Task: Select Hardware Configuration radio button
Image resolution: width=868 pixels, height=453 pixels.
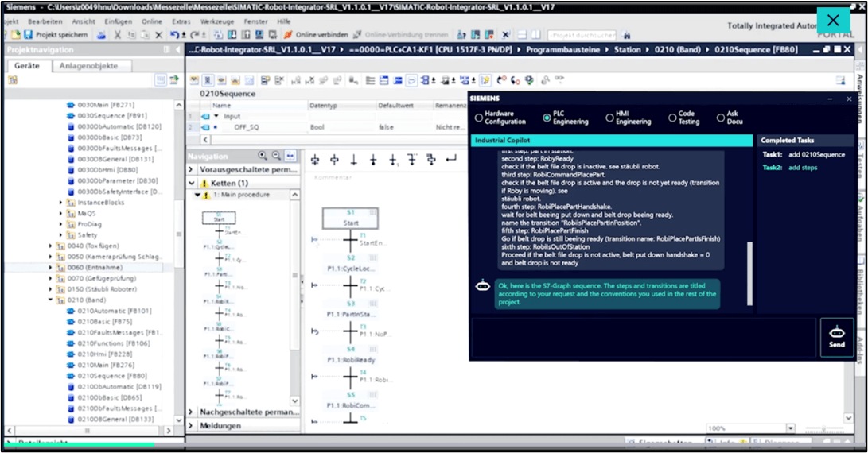Action: click(479, 118)
